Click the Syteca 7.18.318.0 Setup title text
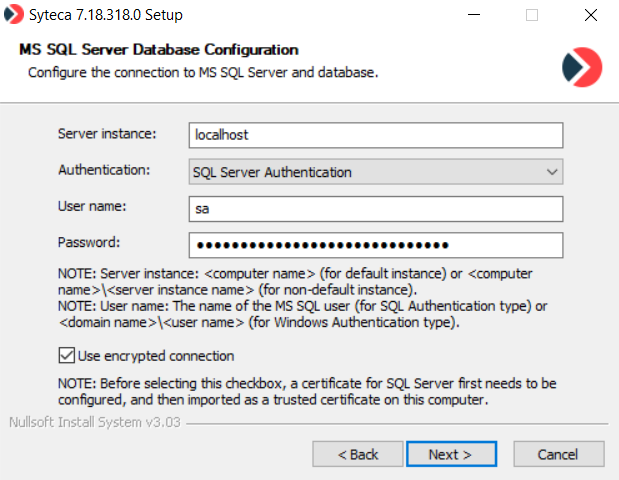 (109, 16)
